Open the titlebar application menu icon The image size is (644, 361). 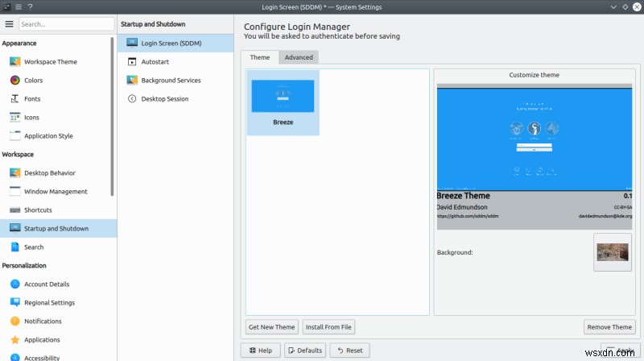click(19, 6)
